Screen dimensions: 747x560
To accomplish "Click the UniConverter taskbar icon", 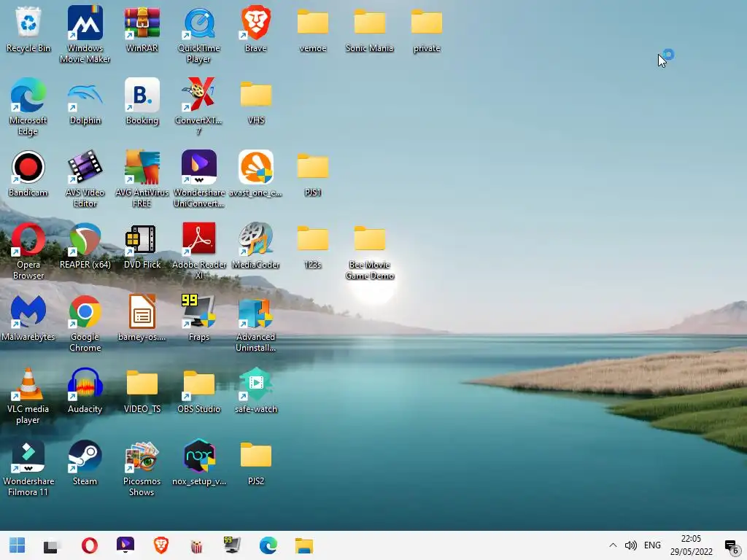I will (x=125, y=545).
